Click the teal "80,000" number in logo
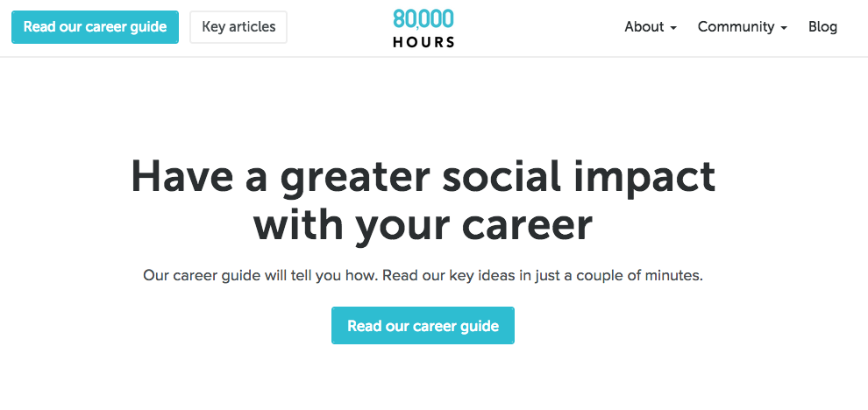Screen dimensions: 868x410 coord(423,18)
